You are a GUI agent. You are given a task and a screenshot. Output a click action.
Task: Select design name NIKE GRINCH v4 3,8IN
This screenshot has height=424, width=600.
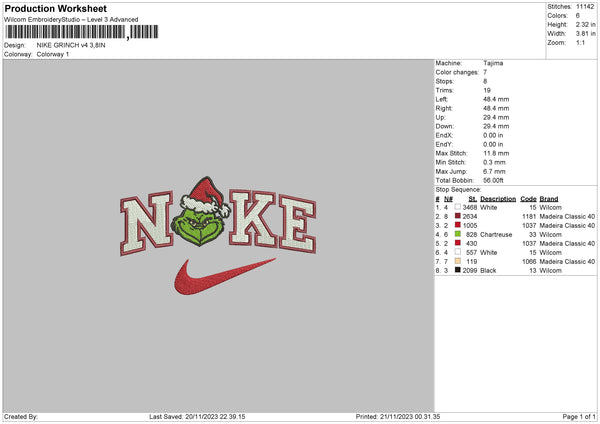[71, 45]
